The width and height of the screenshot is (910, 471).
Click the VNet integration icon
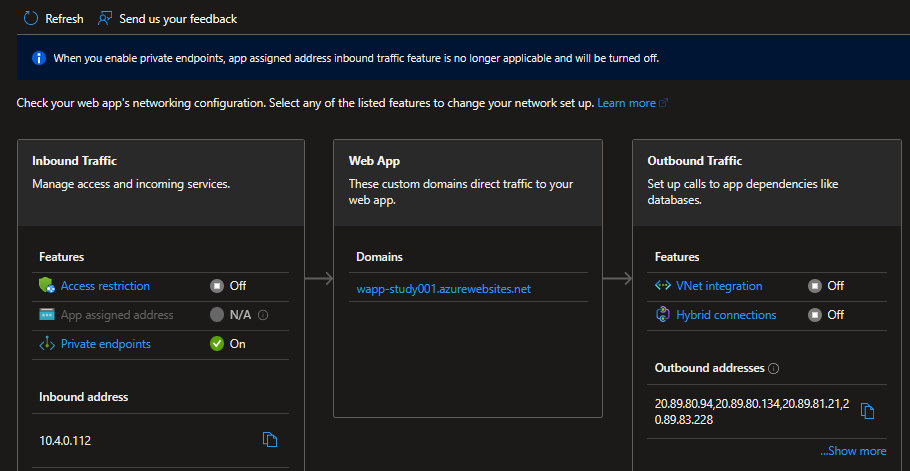tap(662, 286)
